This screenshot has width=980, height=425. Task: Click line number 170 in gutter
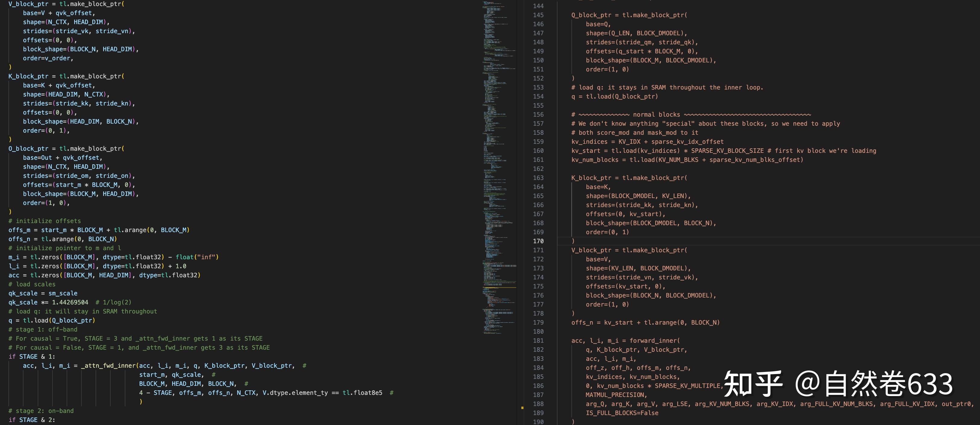click(538, 241)
